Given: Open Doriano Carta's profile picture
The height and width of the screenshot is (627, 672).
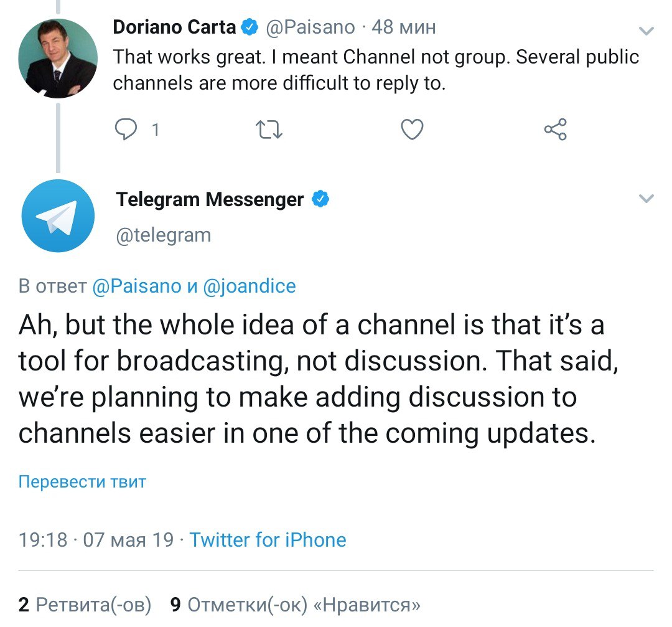Looking at the screenshot, I should [x=58, y=58].
